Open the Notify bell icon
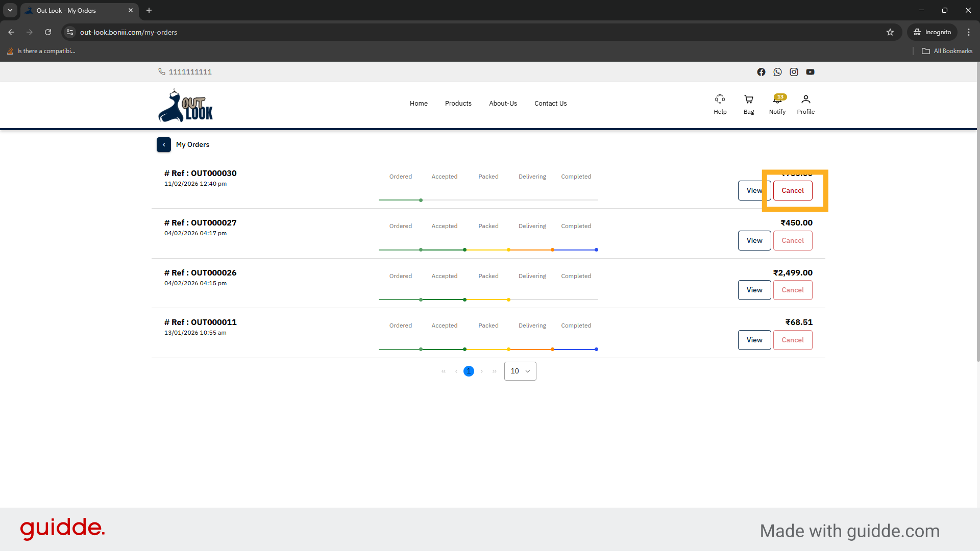The height and width of the screenshot is (551, 980). click(777, 100)
